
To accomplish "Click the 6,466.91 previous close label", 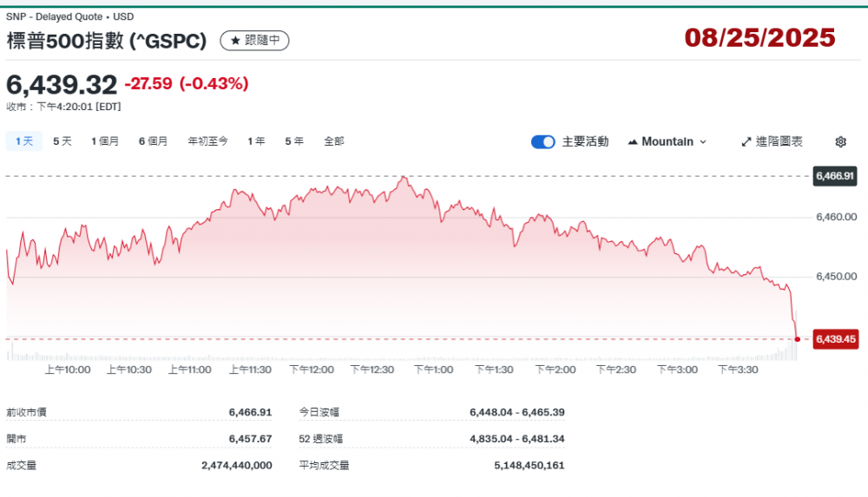I will pos(835,176).
